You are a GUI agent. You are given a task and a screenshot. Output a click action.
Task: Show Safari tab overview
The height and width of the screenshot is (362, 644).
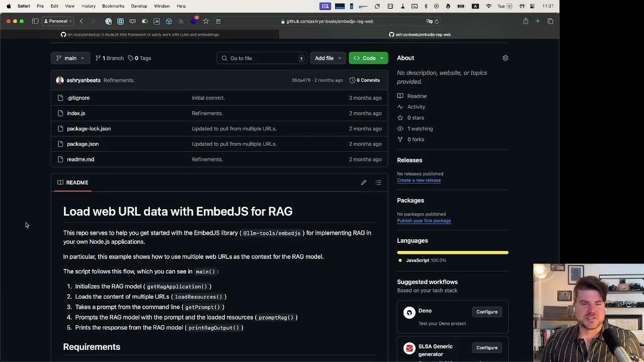(550, 21)
